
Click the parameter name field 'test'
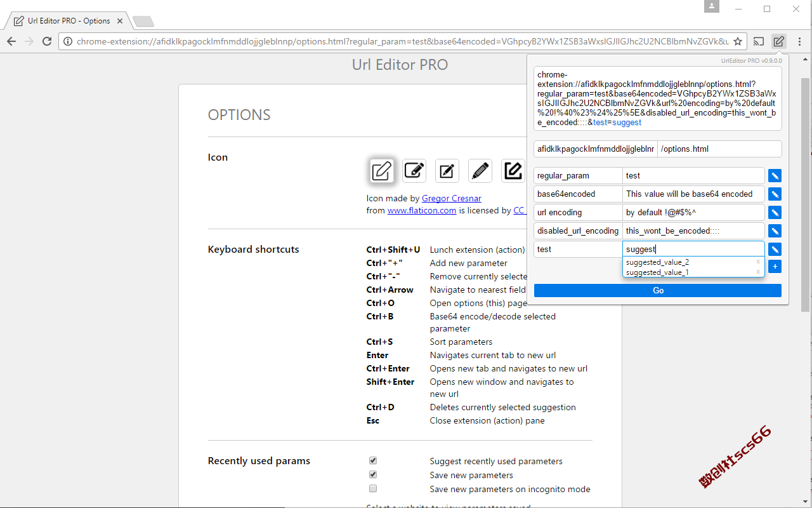578,250
